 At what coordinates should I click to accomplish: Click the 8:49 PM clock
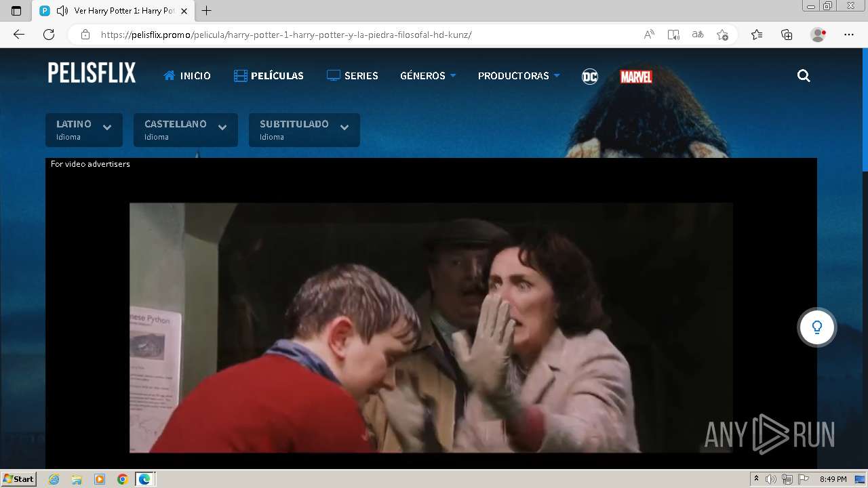click(x=833, y=479)
